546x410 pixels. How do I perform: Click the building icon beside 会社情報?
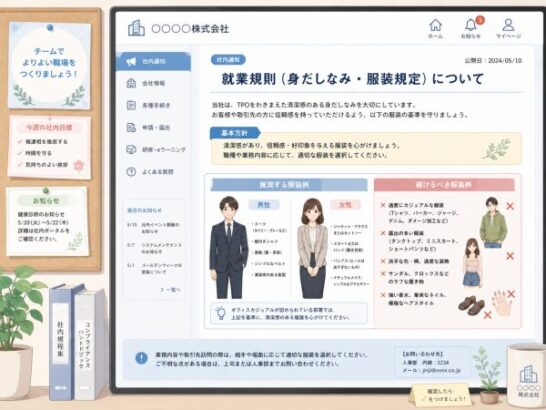(131, 83)
